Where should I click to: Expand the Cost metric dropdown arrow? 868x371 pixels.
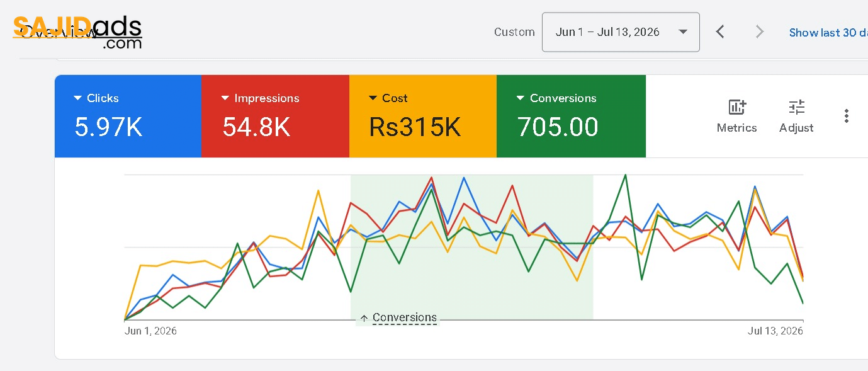pyautogui.click(x=373, y=98)
